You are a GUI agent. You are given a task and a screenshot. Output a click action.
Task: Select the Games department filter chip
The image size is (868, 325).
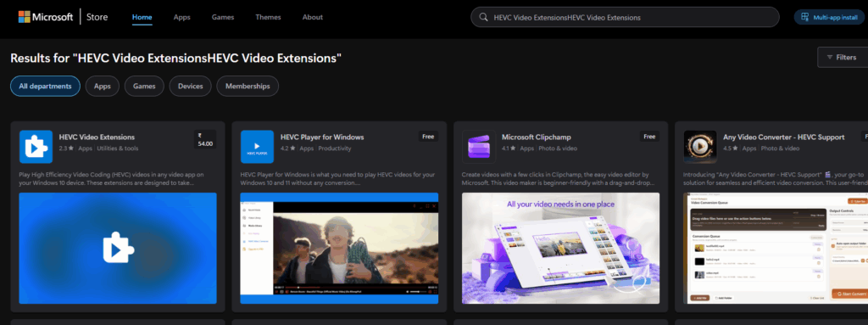144,86
